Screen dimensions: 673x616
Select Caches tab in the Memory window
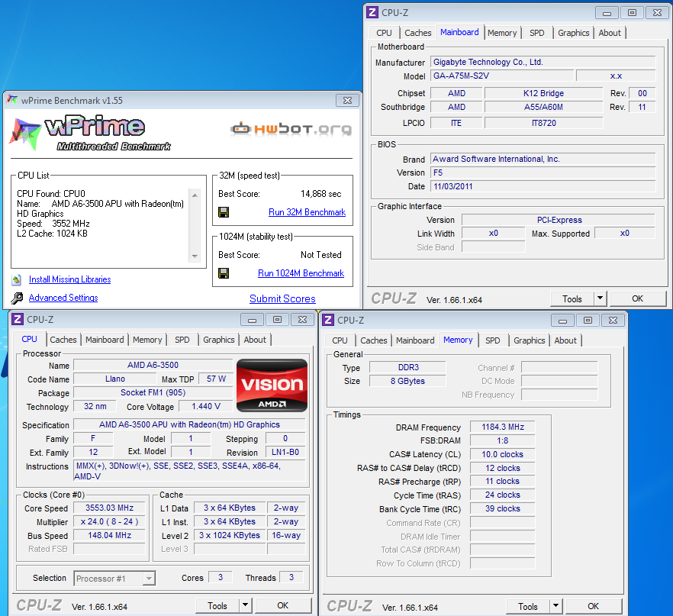click(373, 340)
